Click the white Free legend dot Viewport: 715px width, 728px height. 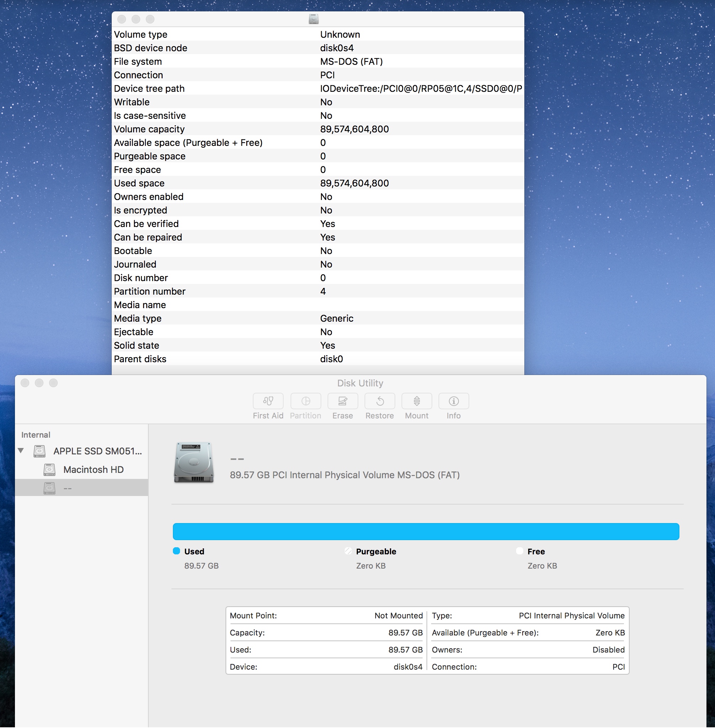point(519,551)
